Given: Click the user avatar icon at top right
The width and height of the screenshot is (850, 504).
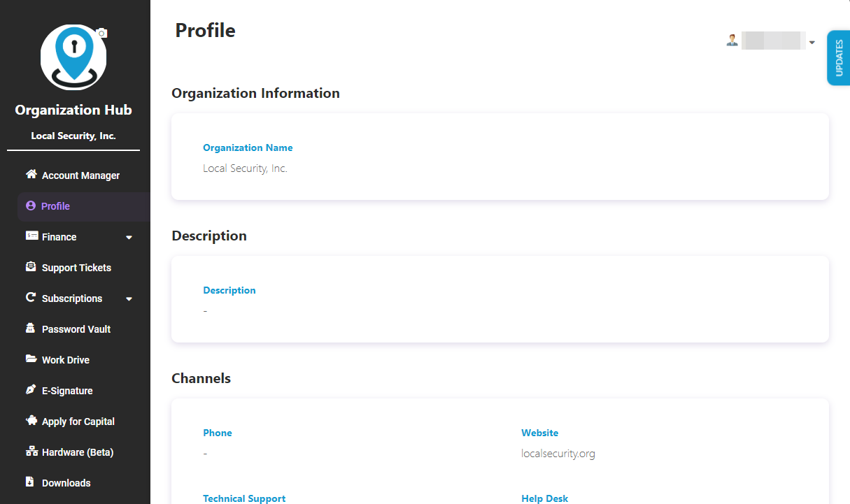Looking at the screenshot, I should click(732, 41).
